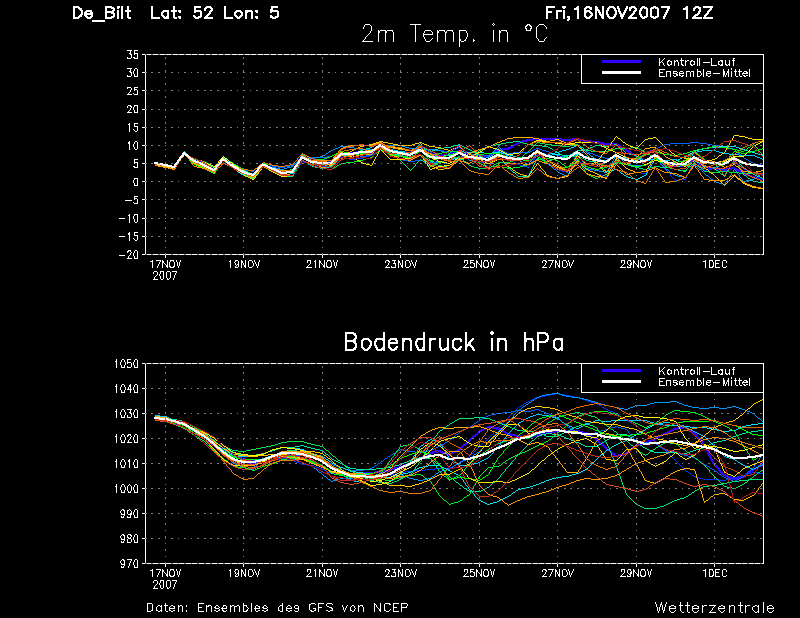Click the white Ensemble-Mittel swatch in temperature legend
Image resolution: width=800 pixels, height=618 pixels.
(x=621, y=73)
